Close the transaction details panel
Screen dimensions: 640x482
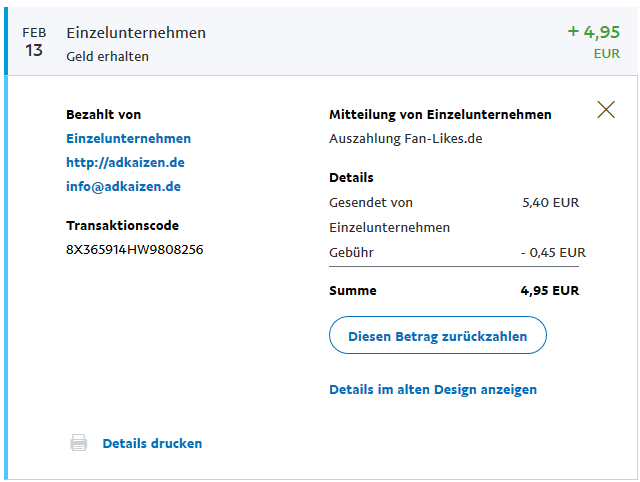pos(606,110)
